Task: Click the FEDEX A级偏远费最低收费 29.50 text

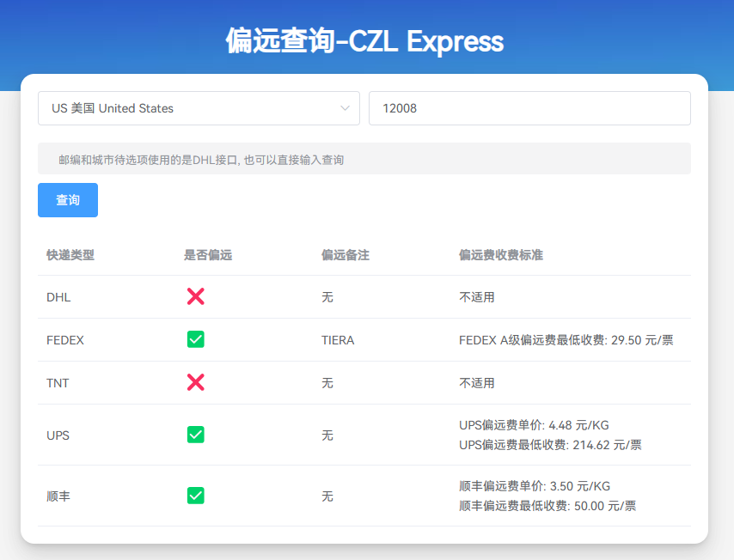Action: point(566,340)
